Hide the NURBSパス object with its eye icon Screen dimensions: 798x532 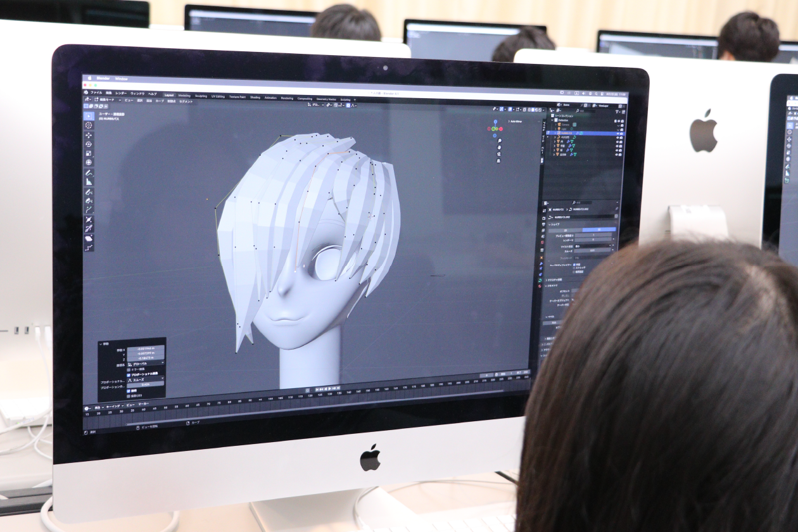[x=617, y=134]
